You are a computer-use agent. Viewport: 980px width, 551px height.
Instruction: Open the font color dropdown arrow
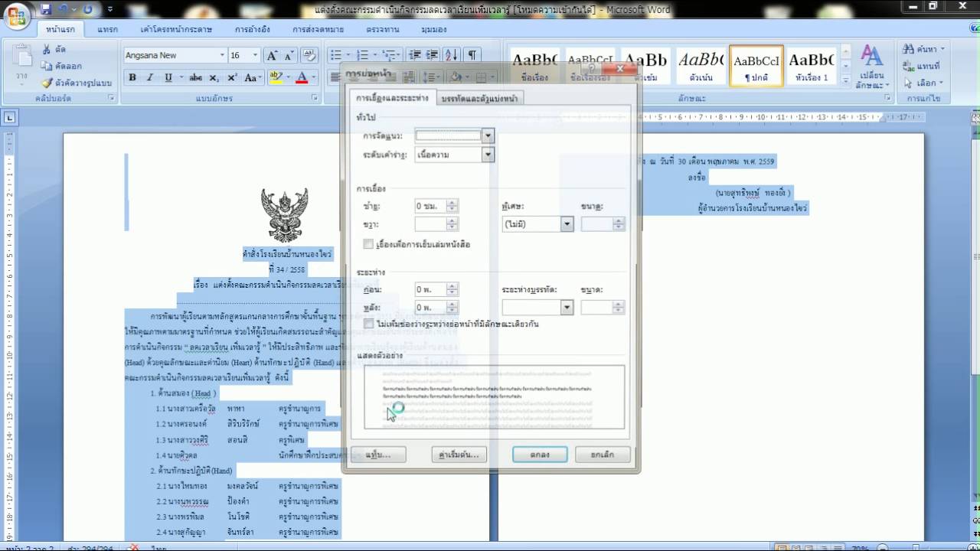click(314, 77)
